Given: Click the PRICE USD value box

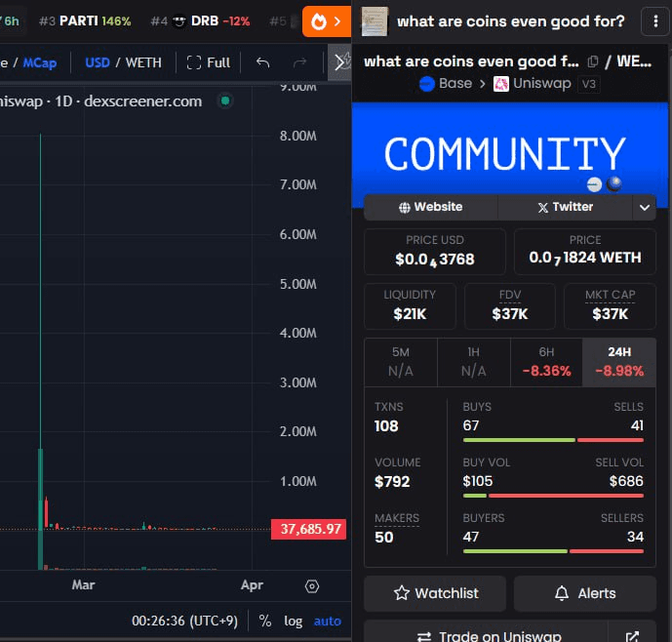Looking at the screenshot, I should click(435, 252).
